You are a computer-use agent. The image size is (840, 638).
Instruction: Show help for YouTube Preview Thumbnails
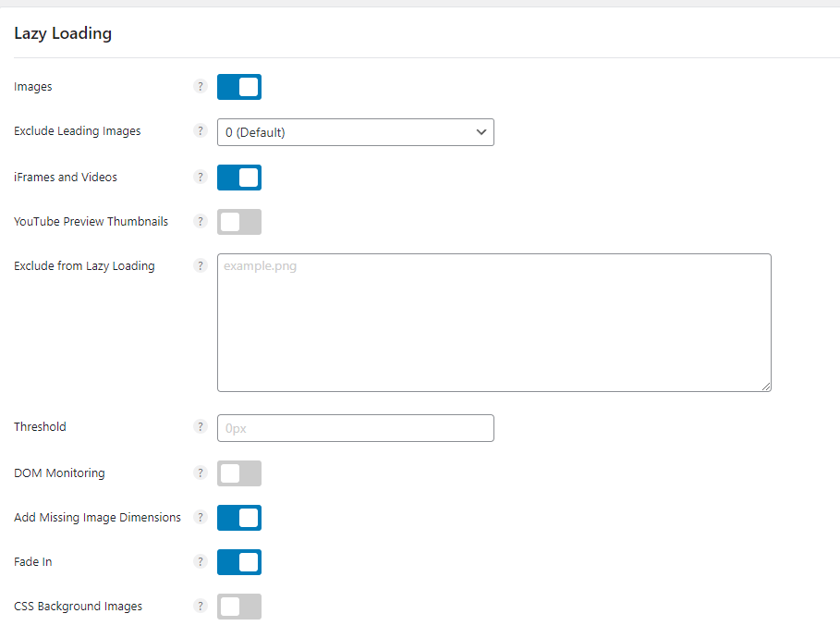click(x=200, y=221)
